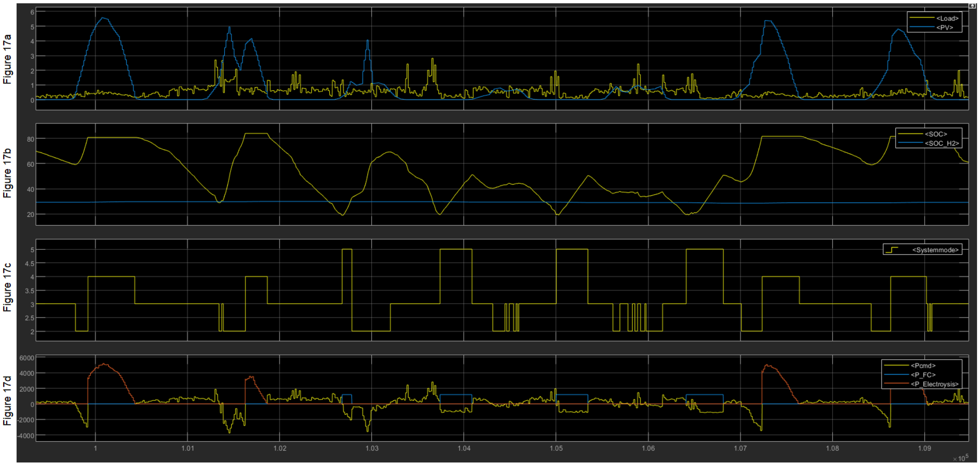The height and width of the screenshot is (465, 980).
Task: Toggle the <SOC> legend label
Action: tap(936, 134)
